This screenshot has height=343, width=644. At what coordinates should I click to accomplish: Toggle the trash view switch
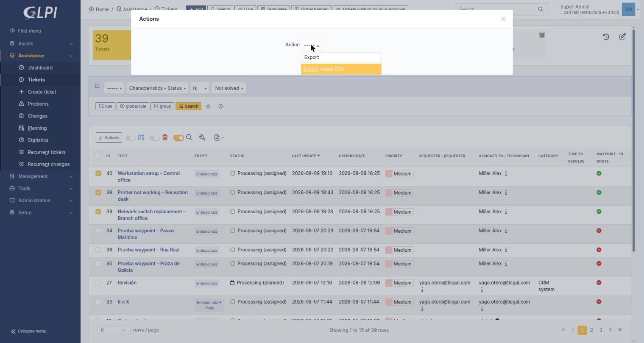(154, 138)
